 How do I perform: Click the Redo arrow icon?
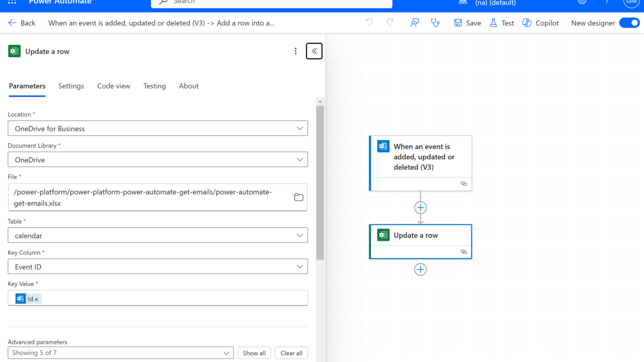390,23
